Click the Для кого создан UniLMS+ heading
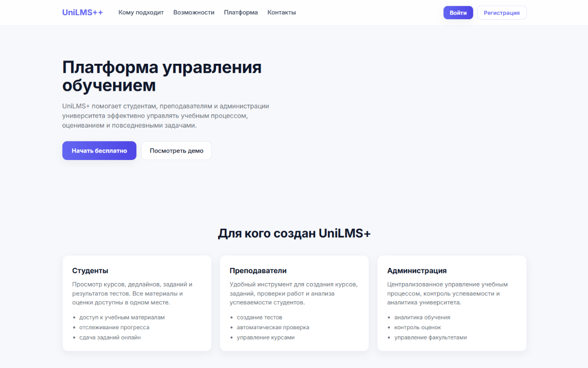Viewport: 588px width, 368px height. (294, 234)
